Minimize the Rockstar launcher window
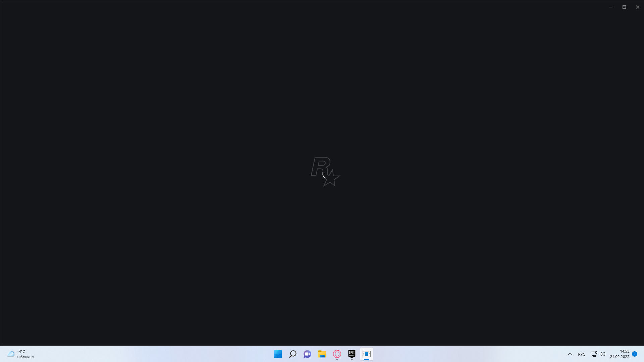 click(611, 7)
